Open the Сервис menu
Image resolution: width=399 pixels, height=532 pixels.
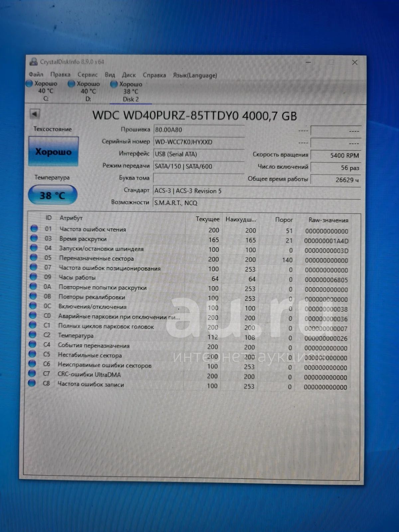87,75
